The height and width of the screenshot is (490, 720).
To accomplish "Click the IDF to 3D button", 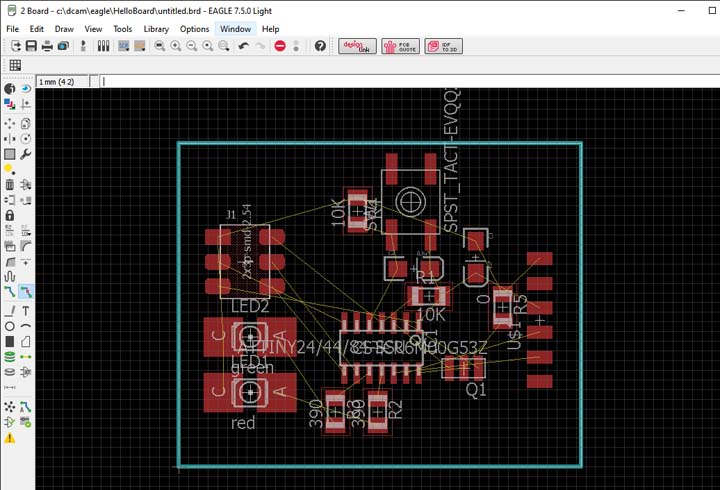I will (x=443, y=46).
